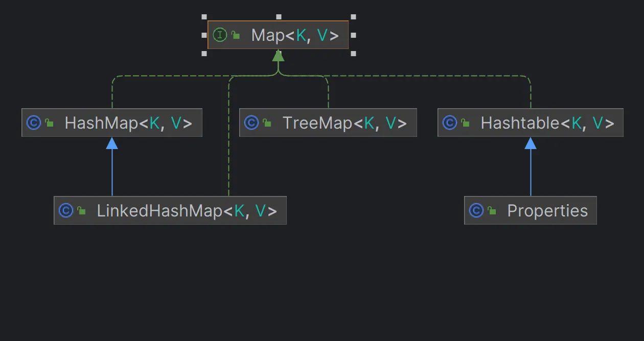Click the lock icon on LinkedHashMap node
Image resolution: width=644 pixels, height=341 pixels.
click(82, 211)
